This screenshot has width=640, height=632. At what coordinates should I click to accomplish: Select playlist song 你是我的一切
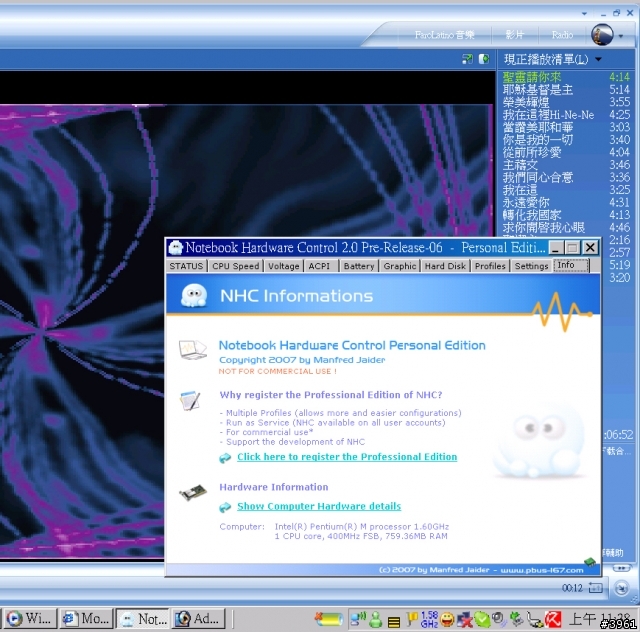[567, 140]
